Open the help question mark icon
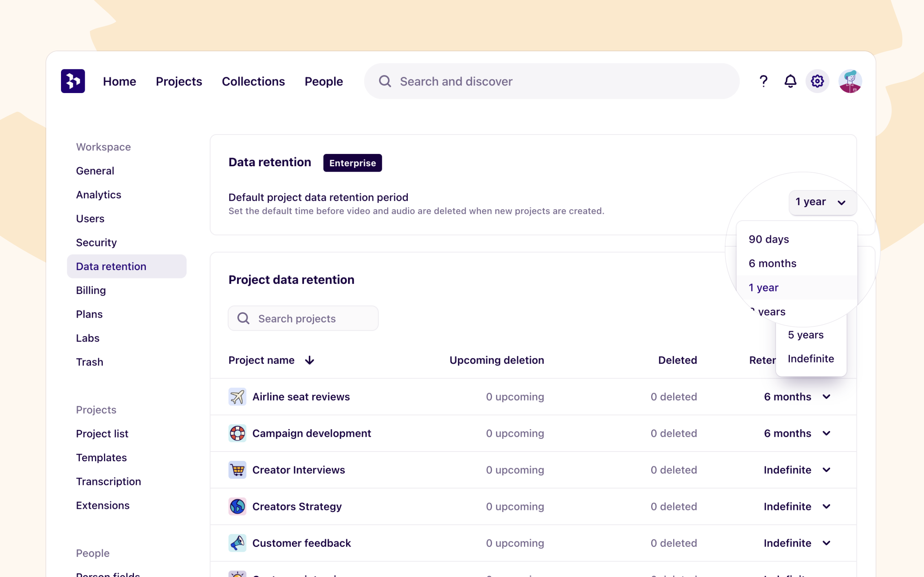Image resolution: width=924 pixels, height=577 pixels. [763, 81]
